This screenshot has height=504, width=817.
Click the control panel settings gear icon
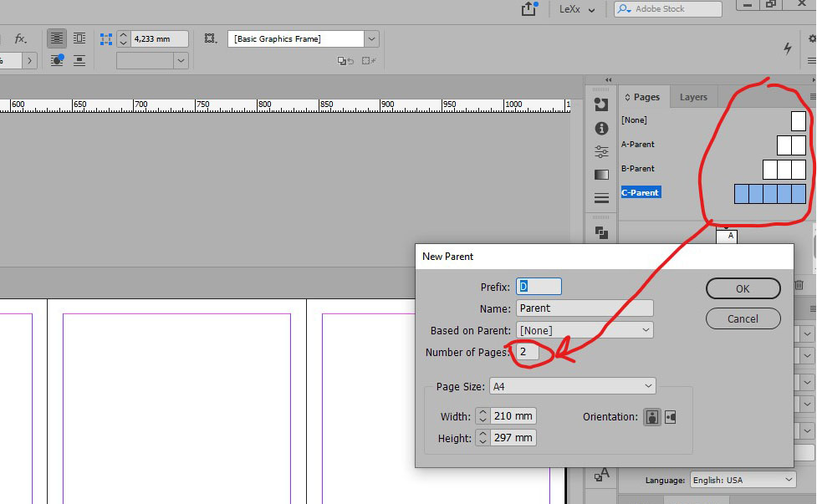click(812, 38)
